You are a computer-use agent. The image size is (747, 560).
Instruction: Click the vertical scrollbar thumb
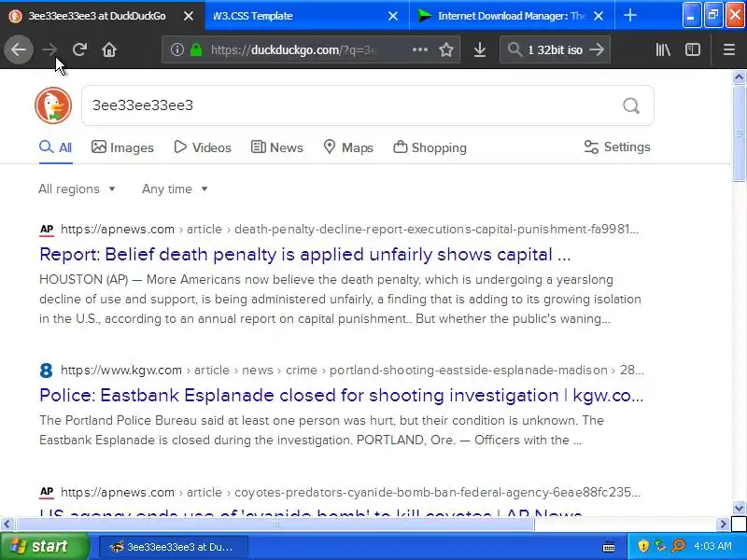pyautogui.click(x=739, y=133)
